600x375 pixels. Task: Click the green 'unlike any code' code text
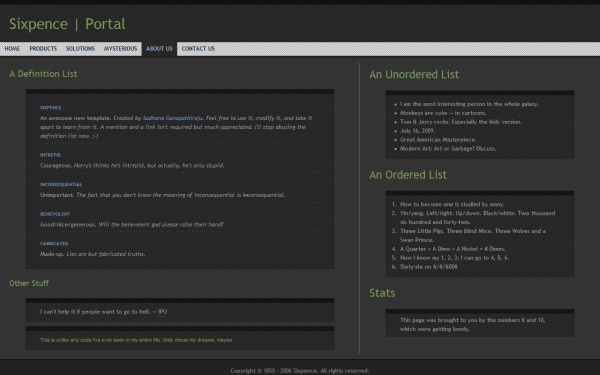pos(136,340)
